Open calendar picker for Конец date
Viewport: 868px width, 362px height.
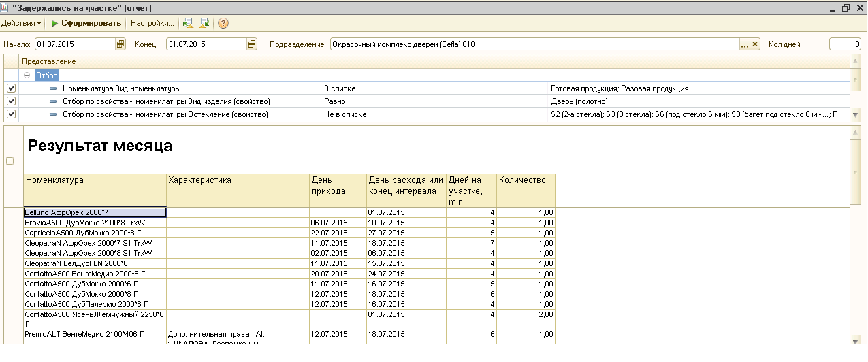click(252, 44)
